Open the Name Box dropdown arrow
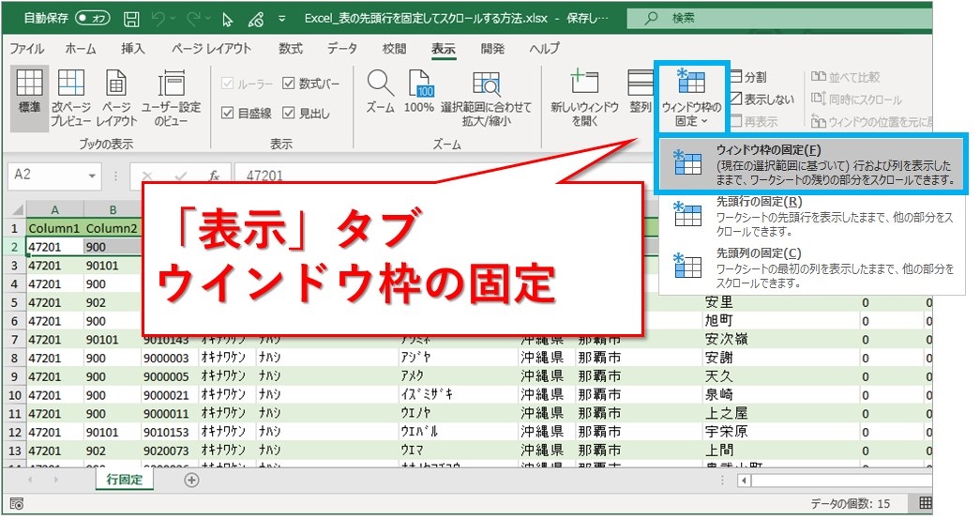 pos(92,176)
